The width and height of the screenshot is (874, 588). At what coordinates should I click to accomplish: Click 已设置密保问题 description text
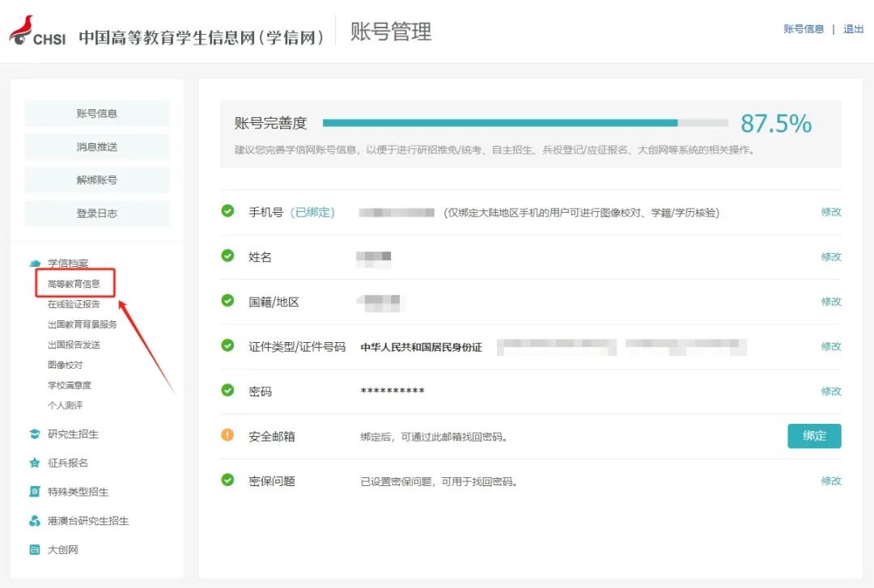tap(439, 481)
